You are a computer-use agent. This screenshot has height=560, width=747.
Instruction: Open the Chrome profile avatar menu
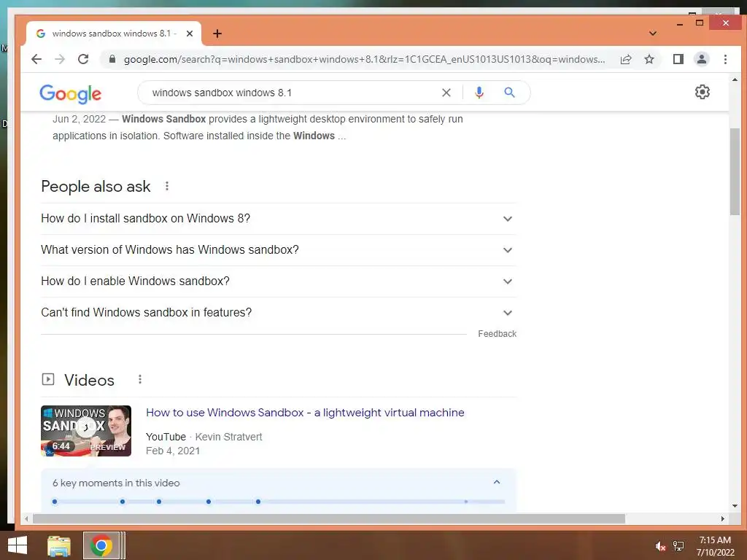(702, 59)
